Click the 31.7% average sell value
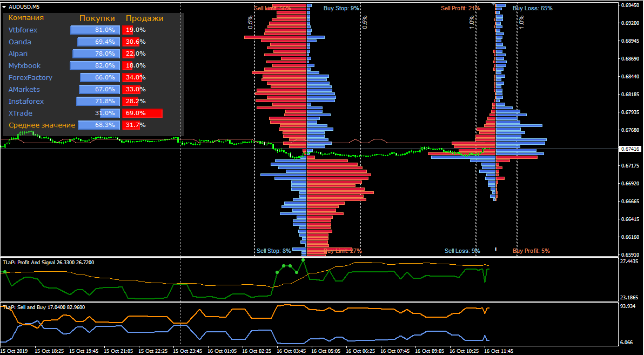 coord(136,125)
